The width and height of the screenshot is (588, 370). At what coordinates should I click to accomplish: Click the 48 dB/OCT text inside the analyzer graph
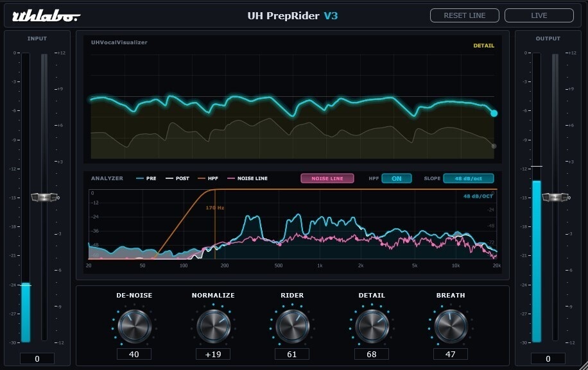tap(478, 196)
